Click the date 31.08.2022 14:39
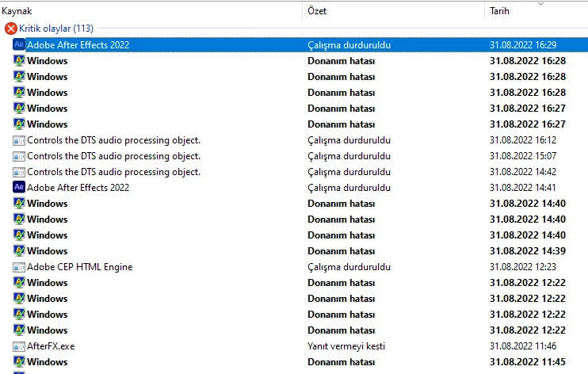Screen dimensions: 588x374 tap(528, 251)
